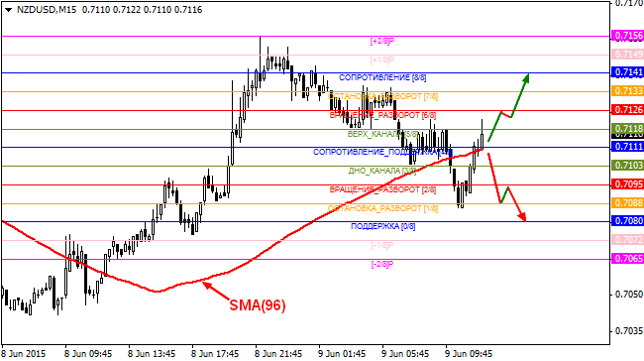Viewport: 644px width, 361px height.
Task: Click the СОПРОТИВЛЕНИЕ [8/8] level label
Action: click(382, 77)
